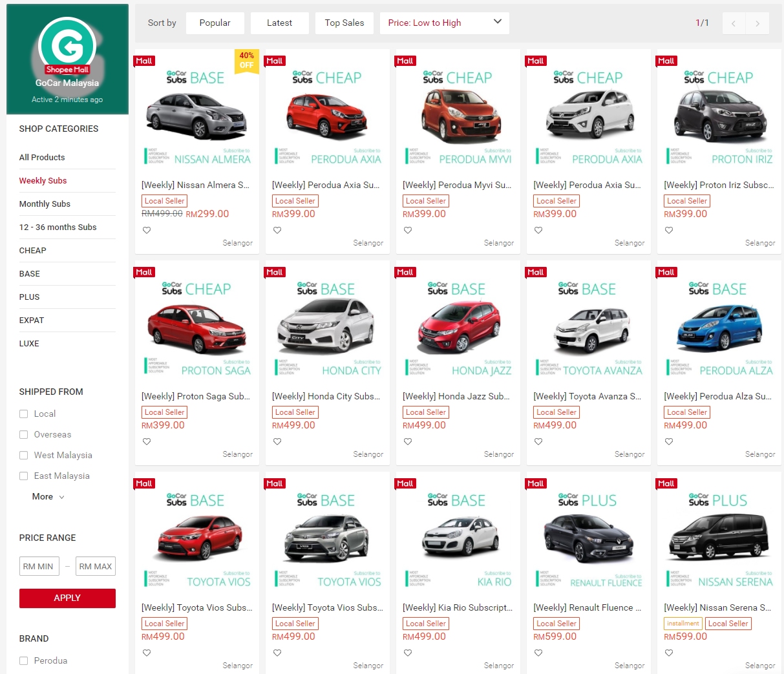Enable the Local shipped-from checkbox

[x=24, y=414]
